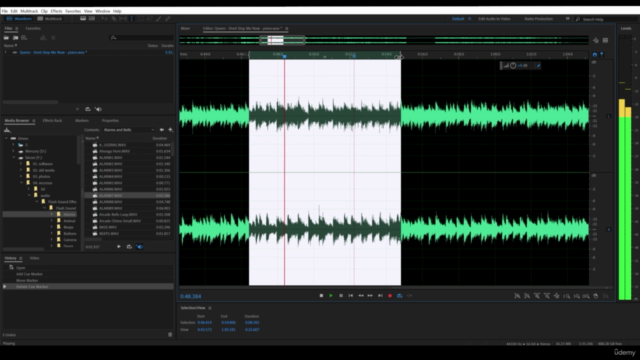Select the Time Selection tool
The image size is (640, 360).
(x=131, y=19)
